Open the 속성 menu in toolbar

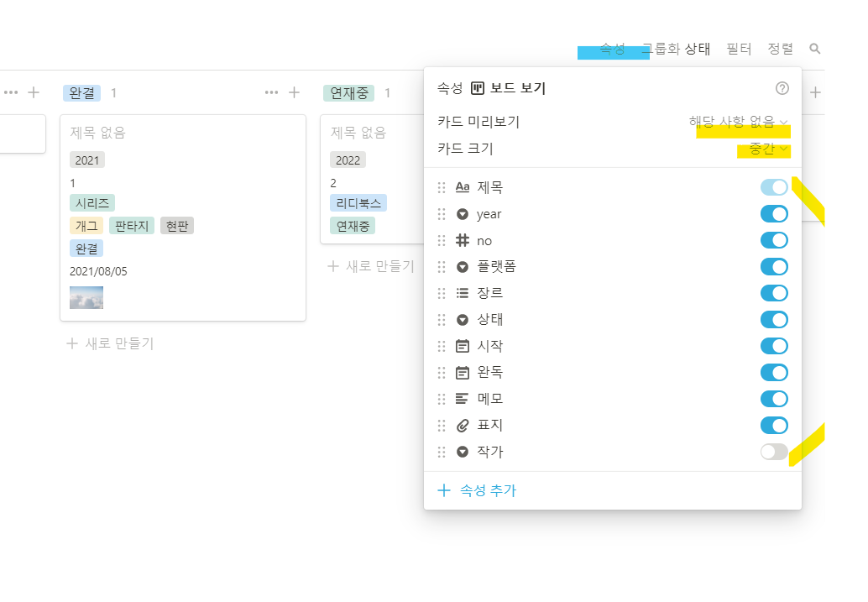pos(612,49)
